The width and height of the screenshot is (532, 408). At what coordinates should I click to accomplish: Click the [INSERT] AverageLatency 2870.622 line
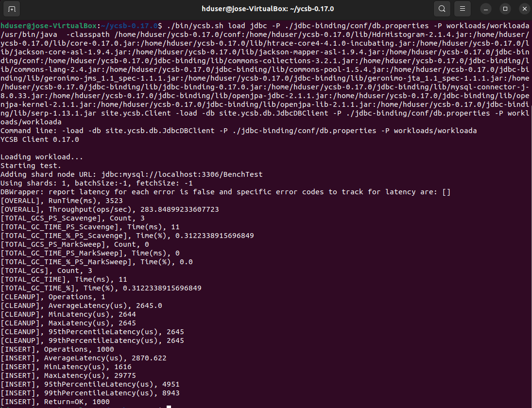coord(84,358)
